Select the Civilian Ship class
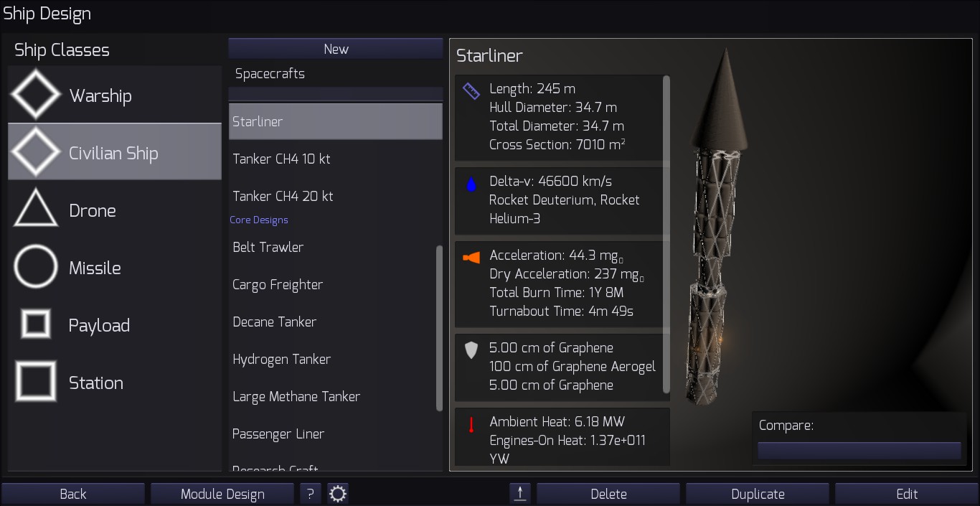Screen dimensions: 980x506 pyautogui.click(x=115, y=151)
